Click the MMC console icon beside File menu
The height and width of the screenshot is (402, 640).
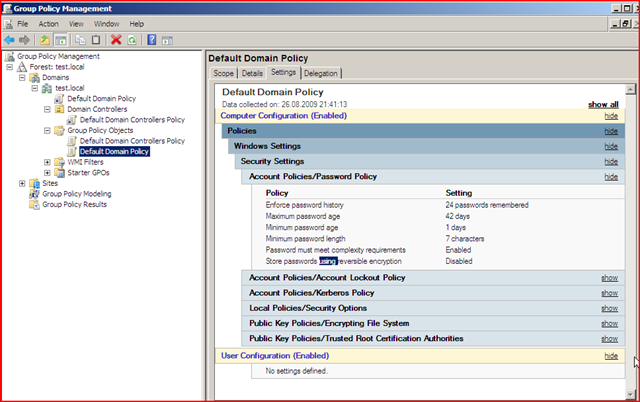pyautogui.click(x=8, y=24)
